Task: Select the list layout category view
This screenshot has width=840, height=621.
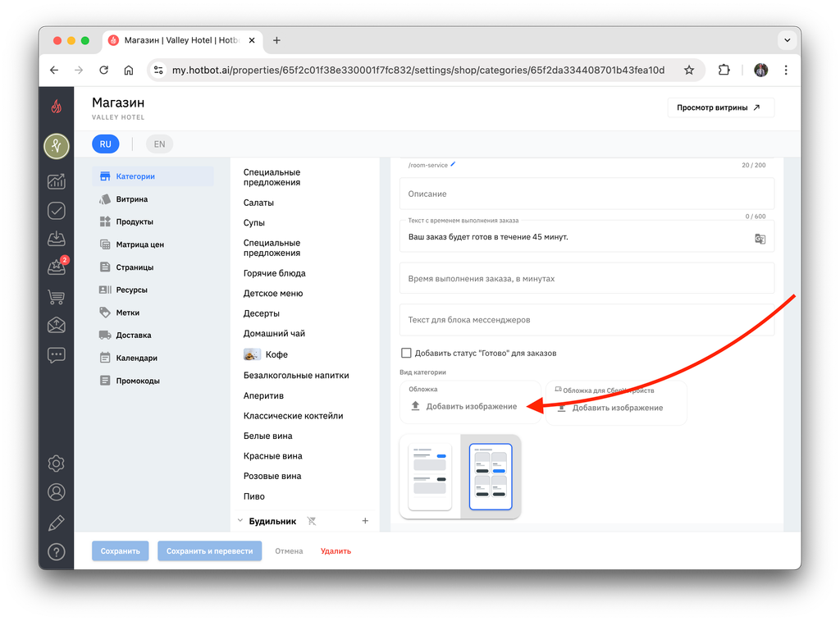Action: tap(430, 477)
